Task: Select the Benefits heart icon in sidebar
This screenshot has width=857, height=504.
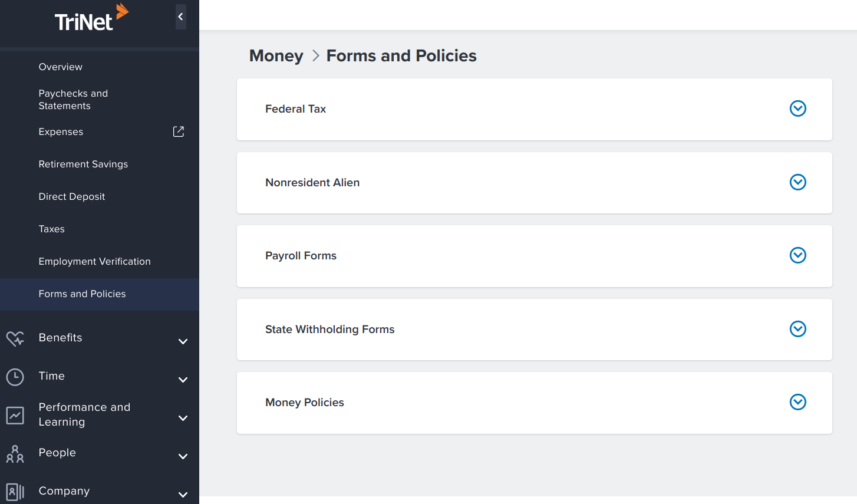Action: pyautogui.click(x=15, y=338)
